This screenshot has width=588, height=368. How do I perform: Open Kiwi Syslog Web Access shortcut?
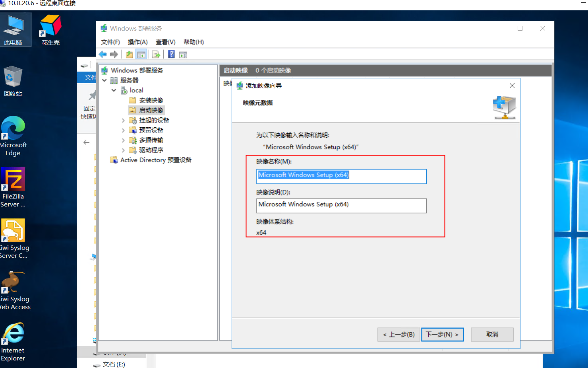[14, 291]
